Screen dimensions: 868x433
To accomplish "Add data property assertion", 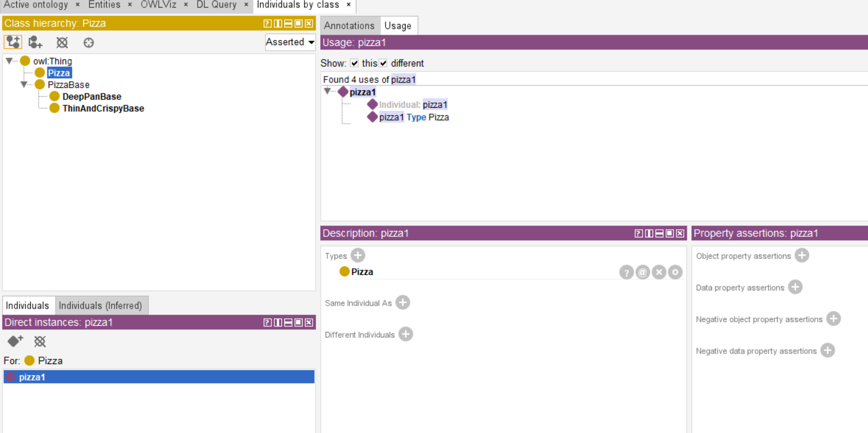I will pyautogui.click(x=795, y=287).
